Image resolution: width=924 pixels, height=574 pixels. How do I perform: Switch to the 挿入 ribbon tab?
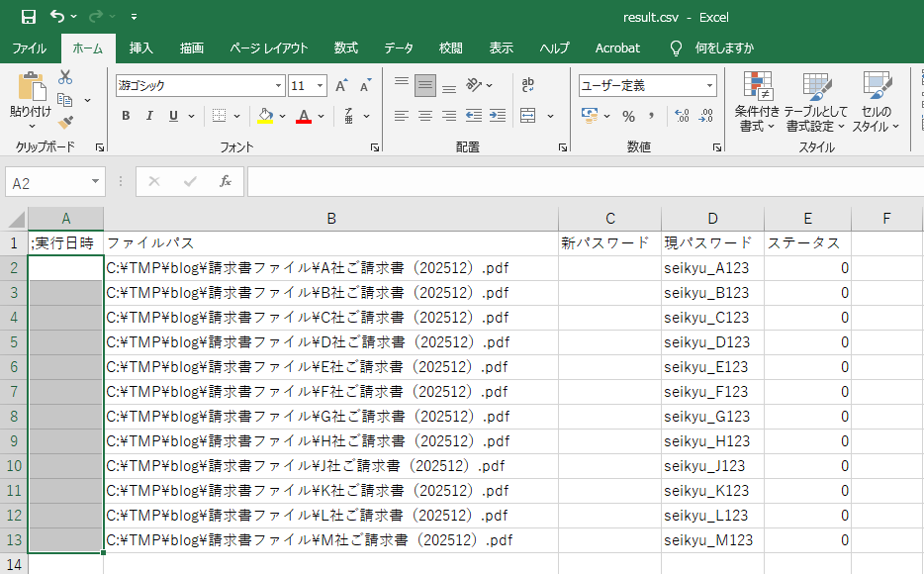[x=140, y=48]
